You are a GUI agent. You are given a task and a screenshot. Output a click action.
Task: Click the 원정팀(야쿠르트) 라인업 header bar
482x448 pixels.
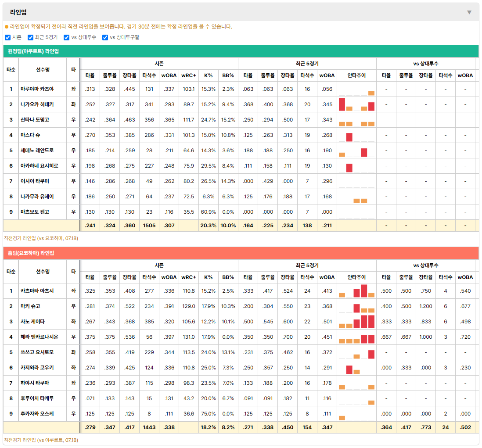pos(241,51)
